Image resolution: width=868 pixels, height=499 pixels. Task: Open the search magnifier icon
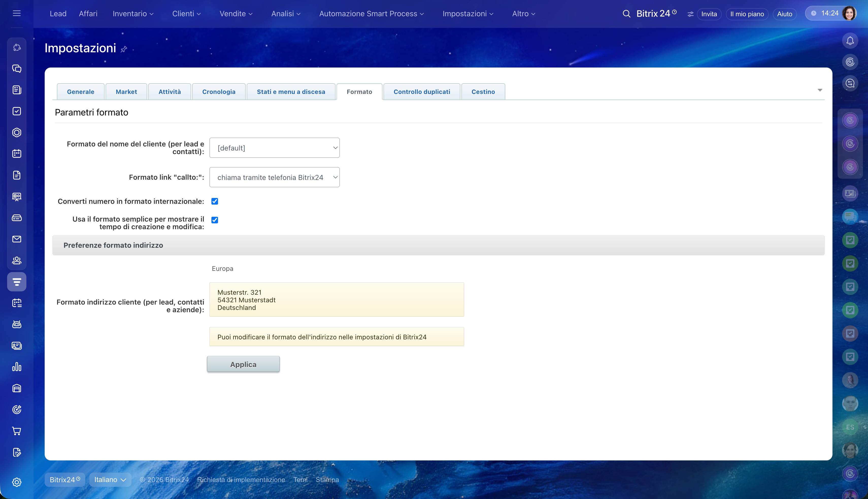click(626, 14)
